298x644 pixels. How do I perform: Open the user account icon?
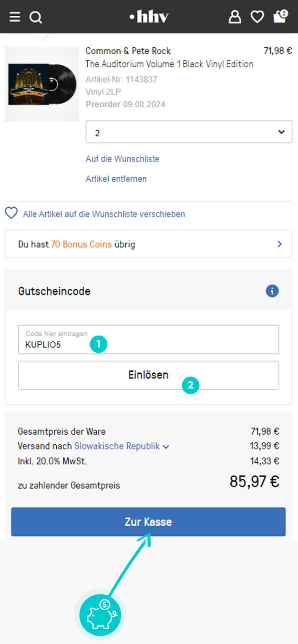235,17
